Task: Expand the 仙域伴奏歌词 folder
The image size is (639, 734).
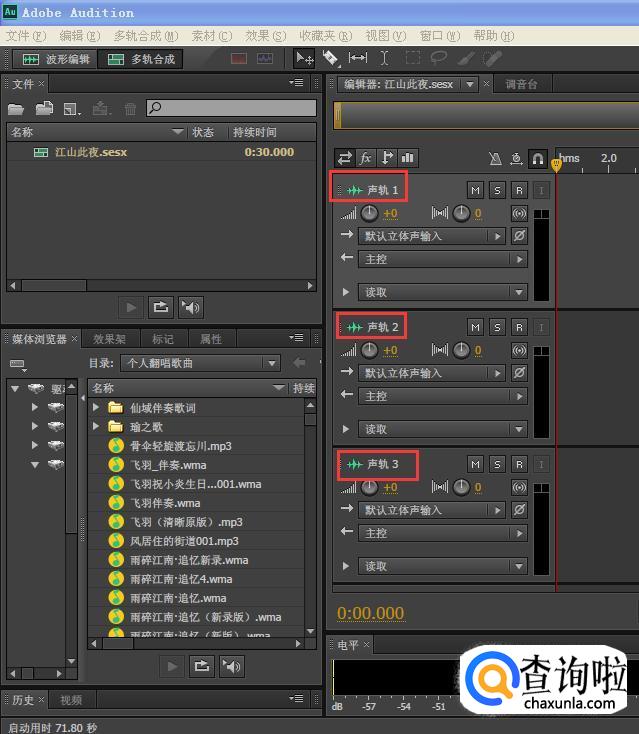Action: tap(96, 408)
